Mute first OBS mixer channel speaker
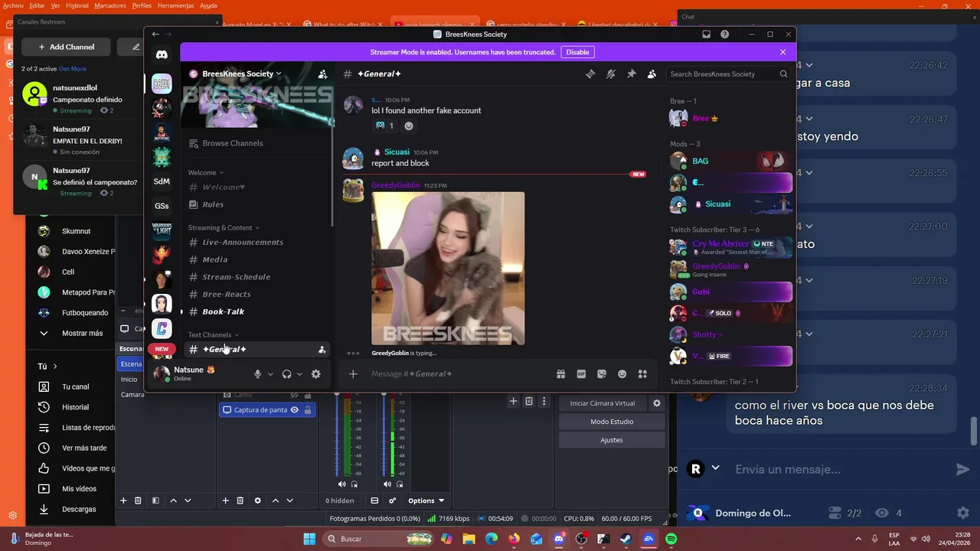 341,484
